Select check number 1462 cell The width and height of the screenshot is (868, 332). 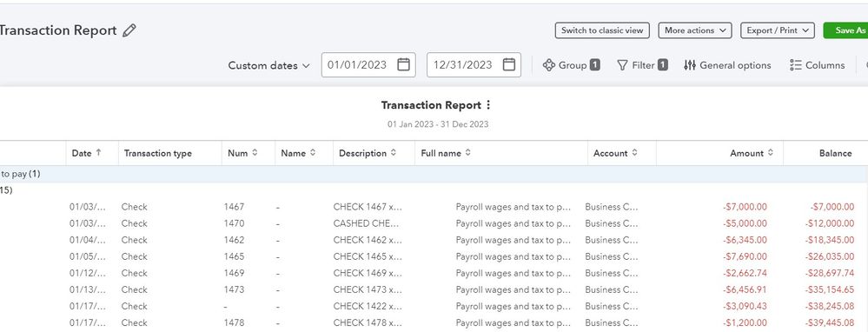click(235, 240)
